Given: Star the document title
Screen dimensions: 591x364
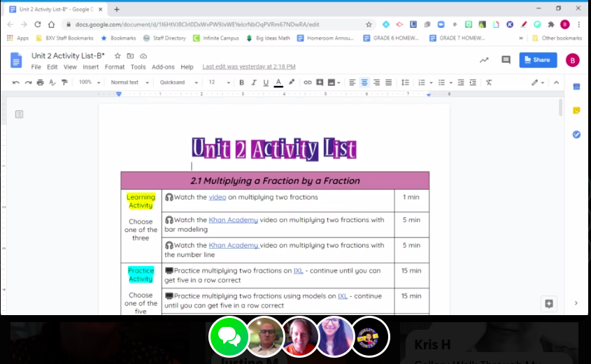Looking at the screenshot, I should coord(118,56).
